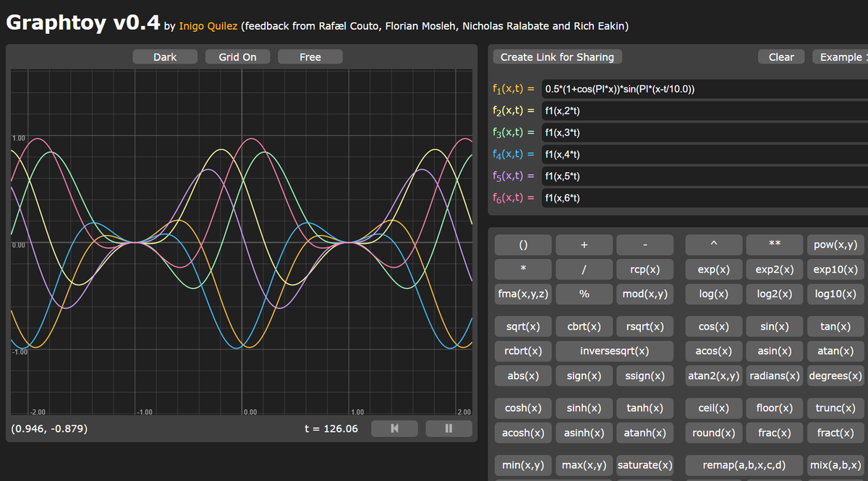Insert the minus operator
Screen dimensions: 868x481
coord(644,244)
